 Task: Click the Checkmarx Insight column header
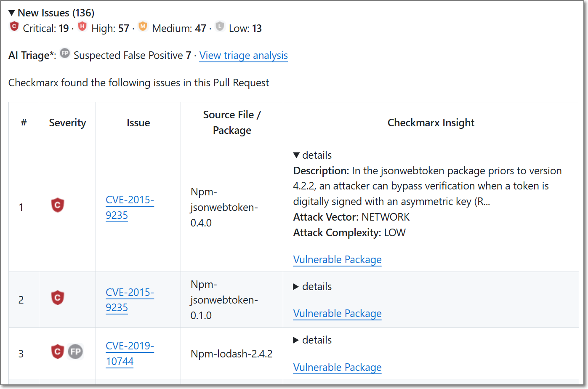point(431,123)
